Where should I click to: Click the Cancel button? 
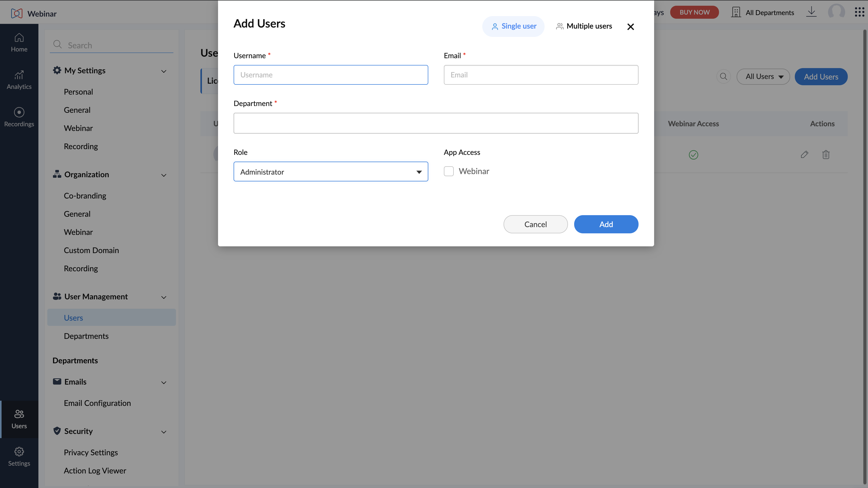coord(535,224)
